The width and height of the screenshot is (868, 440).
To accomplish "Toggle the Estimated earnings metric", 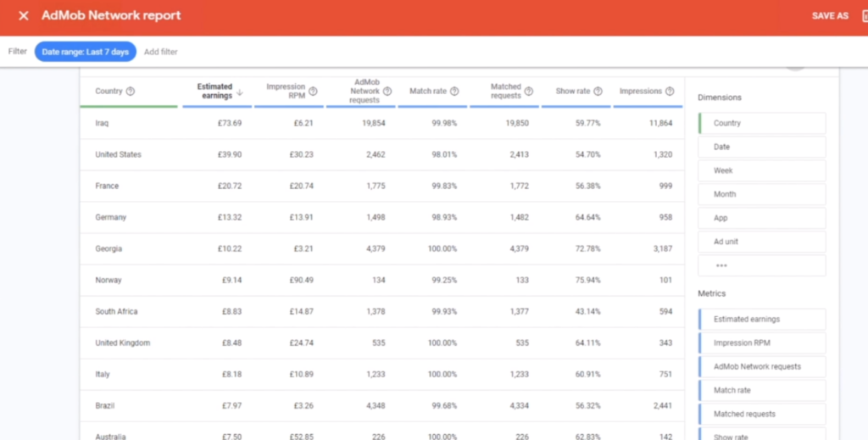I will [762, 320].
